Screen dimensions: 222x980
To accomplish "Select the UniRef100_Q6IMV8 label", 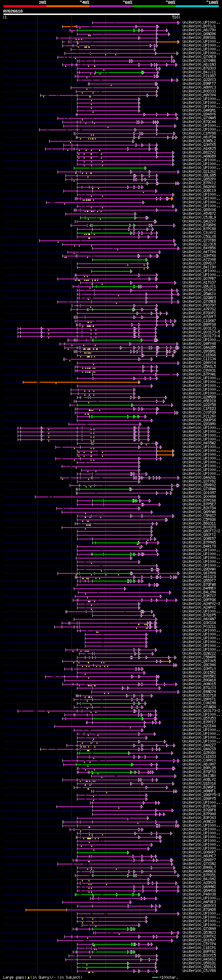I will pos(199,573).
